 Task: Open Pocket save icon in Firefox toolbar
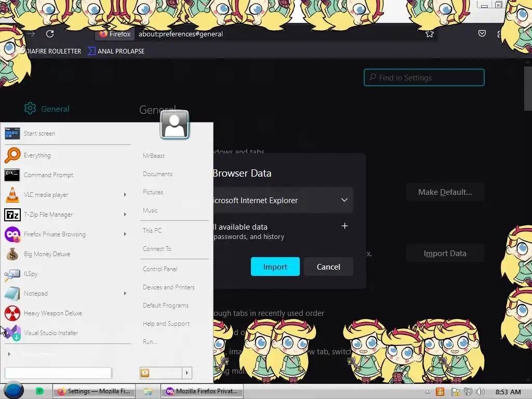click(482, 33)
